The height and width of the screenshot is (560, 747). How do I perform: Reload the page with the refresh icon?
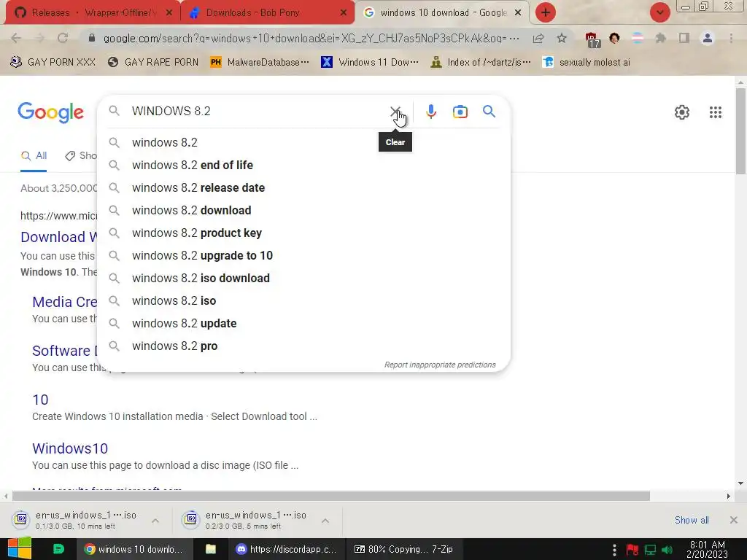(x=63, y=38)
